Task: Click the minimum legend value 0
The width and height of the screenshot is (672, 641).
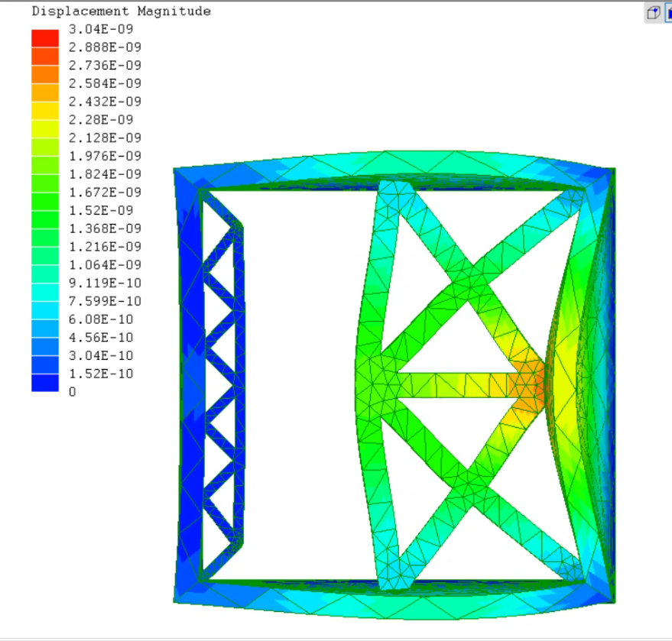Action: coord(73,392)
